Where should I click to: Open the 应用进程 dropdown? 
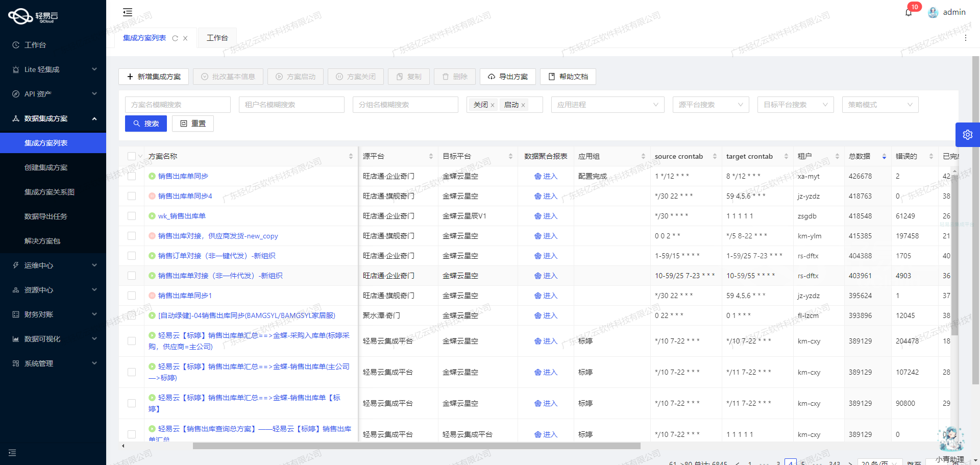click(607, 105)
